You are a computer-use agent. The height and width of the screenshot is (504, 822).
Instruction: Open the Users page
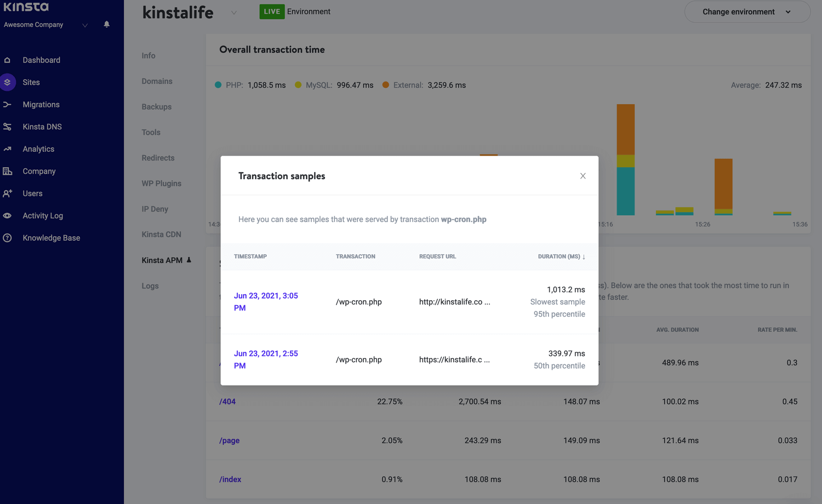(x=32, y=193)
